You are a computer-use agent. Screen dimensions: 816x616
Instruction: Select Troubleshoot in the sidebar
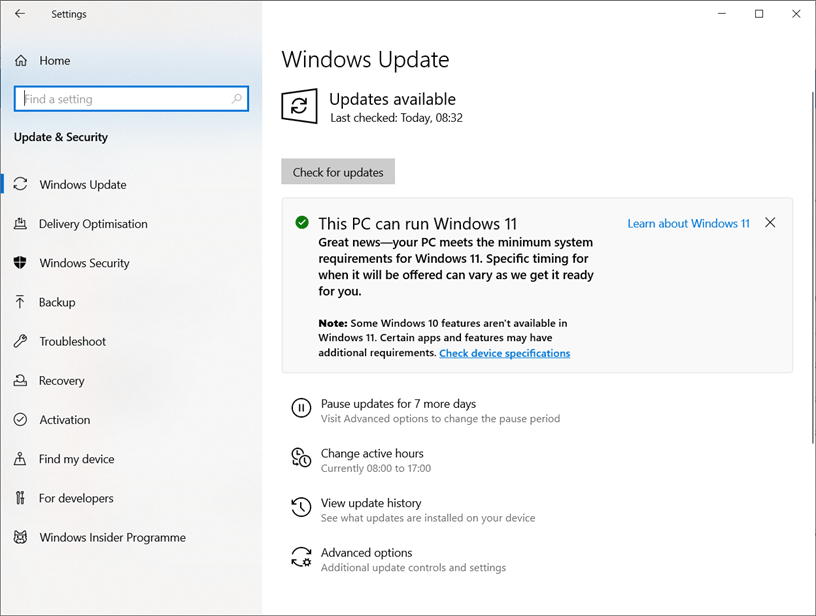(73, 341)
